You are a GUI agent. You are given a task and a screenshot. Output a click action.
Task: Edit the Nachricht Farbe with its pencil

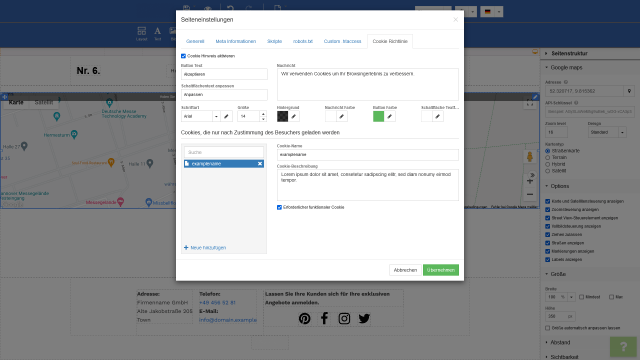(342, 116)
